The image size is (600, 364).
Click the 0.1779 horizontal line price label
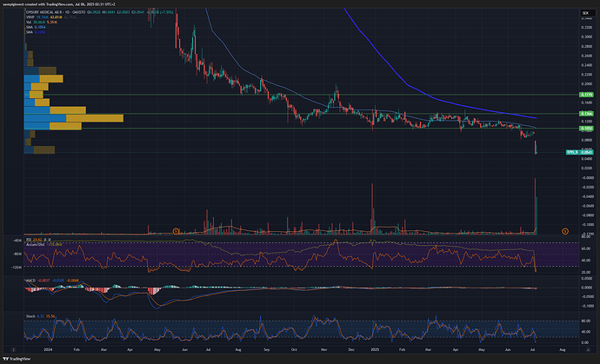586,95
